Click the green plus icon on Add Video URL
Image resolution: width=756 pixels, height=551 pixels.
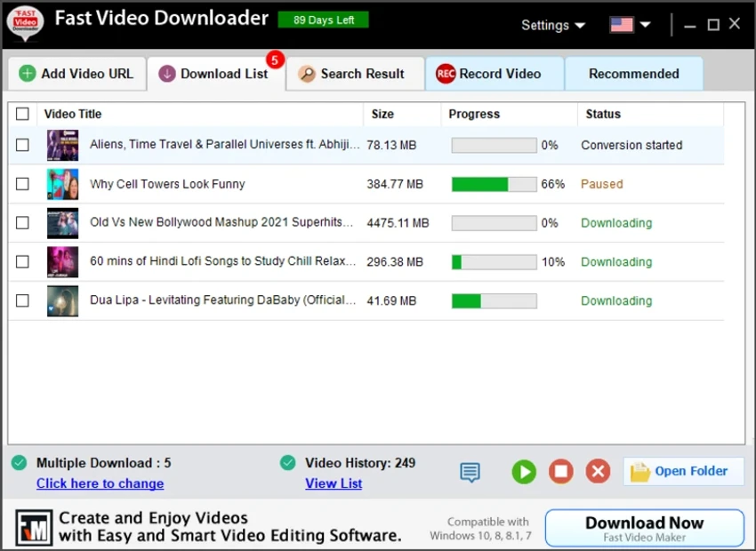click(x=28, y=74)
